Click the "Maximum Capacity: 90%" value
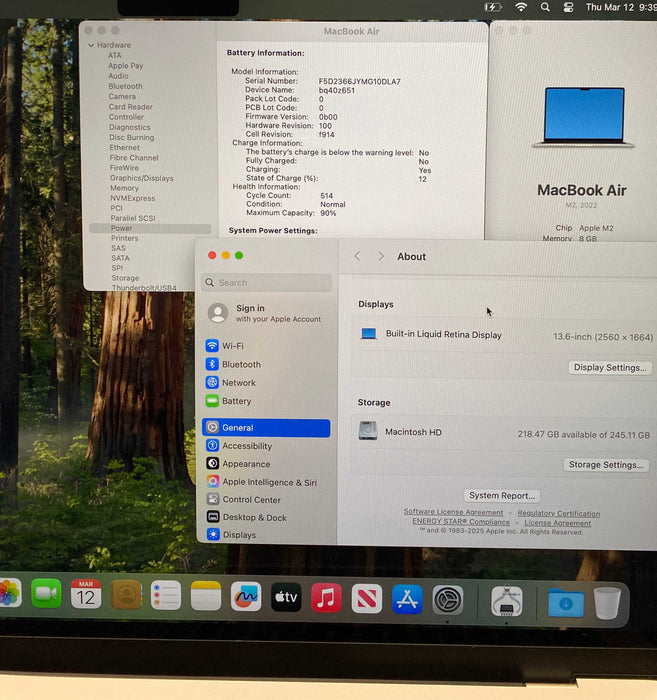This screenshot has height=700, width=657. click(x=328, y=213)
